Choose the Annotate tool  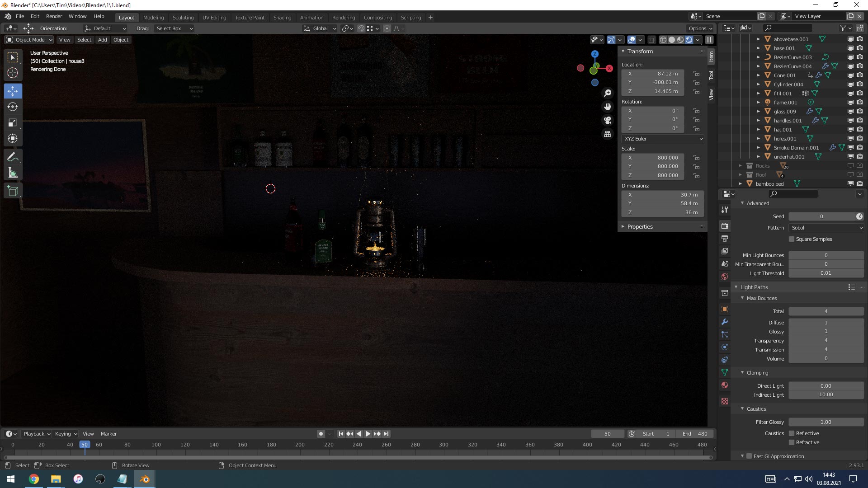tap(13, 157)
